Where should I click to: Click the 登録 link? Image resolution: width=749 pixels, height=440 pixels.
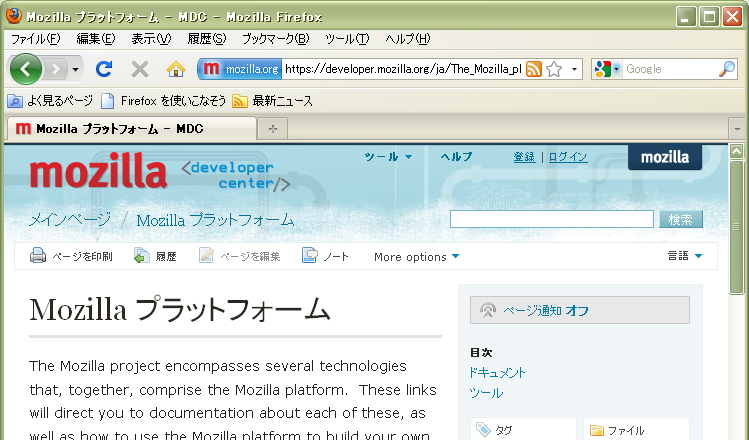[524, 157]
